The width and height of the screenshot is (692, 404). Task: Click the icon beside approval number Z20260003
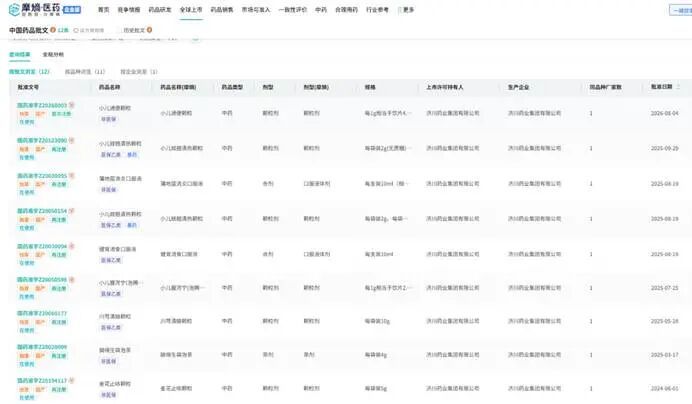point(71,105)
